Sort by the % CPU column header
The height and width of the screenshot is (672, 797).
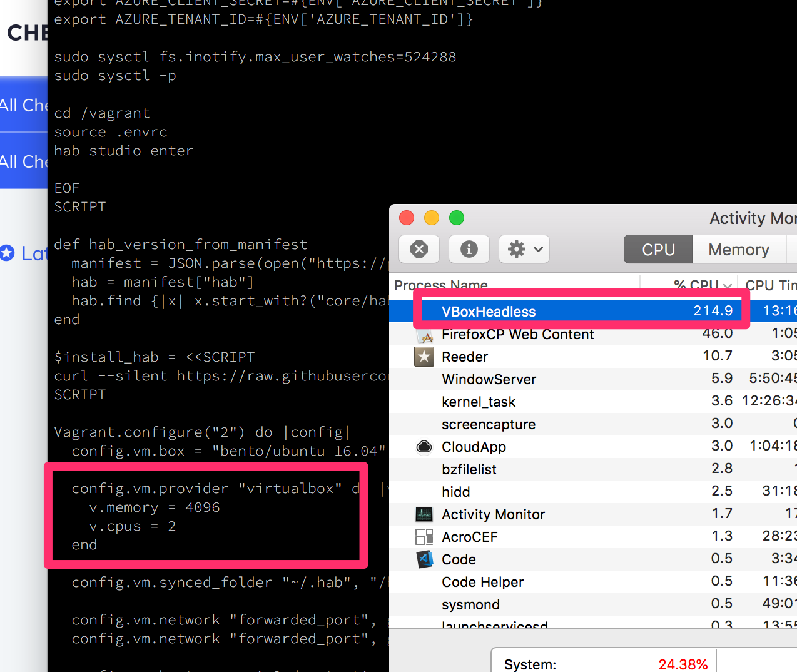click(703, 285)
